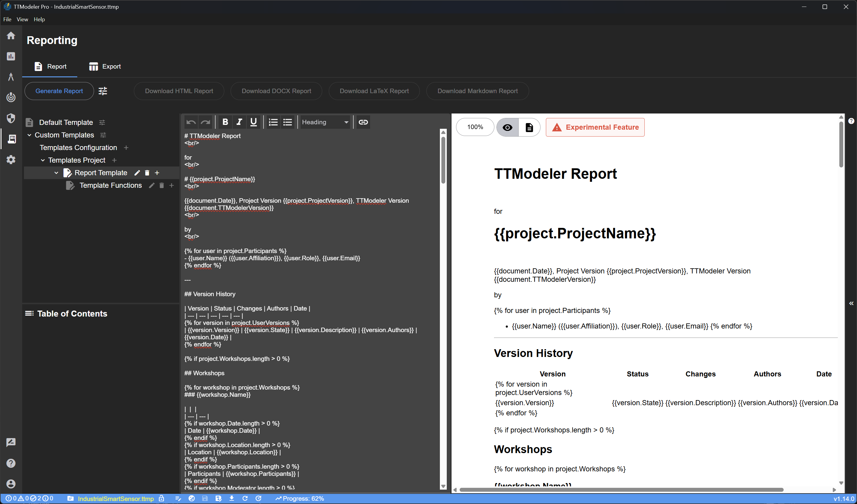Click Download Markdown Report button
857x504 pixels.
pyautogui.click(x=478, y=91)
